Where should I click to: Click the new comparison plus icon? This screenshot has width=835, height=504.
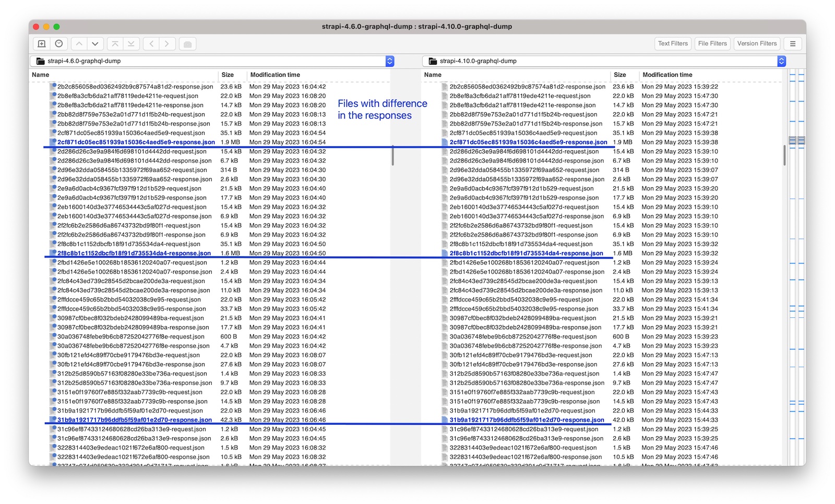click(x=42, y=44)
